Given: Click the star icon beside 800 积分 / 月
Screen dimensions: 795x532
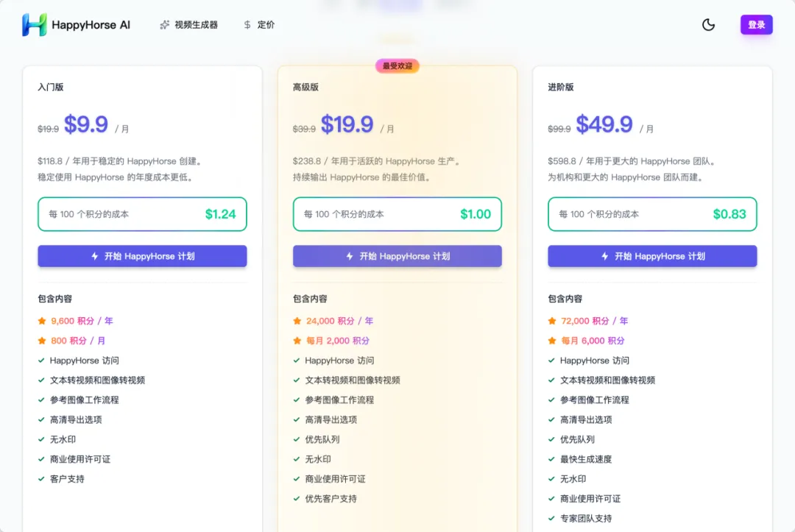Looking at the screenshot, I should coord(42,341).
